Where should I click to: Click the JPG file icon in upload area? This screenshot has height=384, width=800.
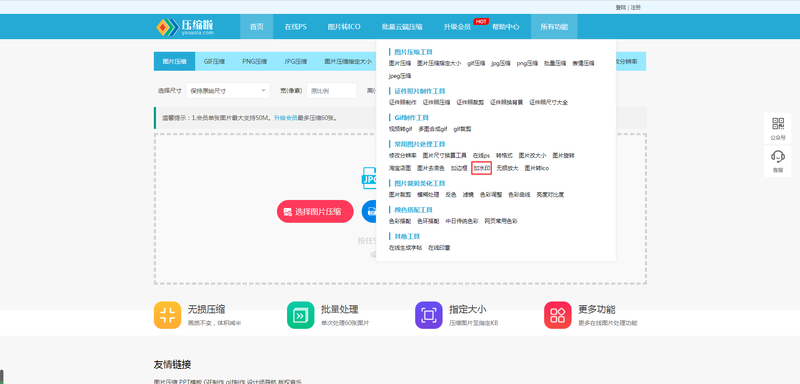coord(369,178)
